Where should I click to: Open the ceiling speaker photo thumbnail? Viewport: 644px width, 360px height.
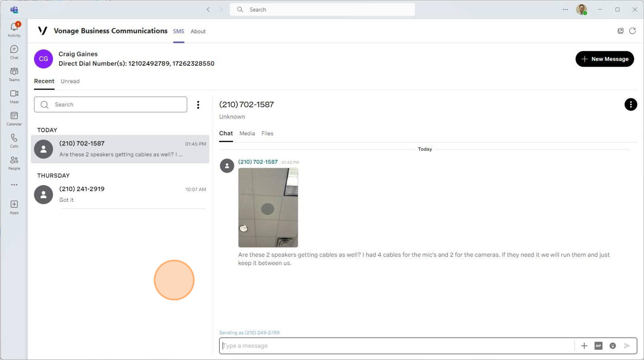point(268,208)
